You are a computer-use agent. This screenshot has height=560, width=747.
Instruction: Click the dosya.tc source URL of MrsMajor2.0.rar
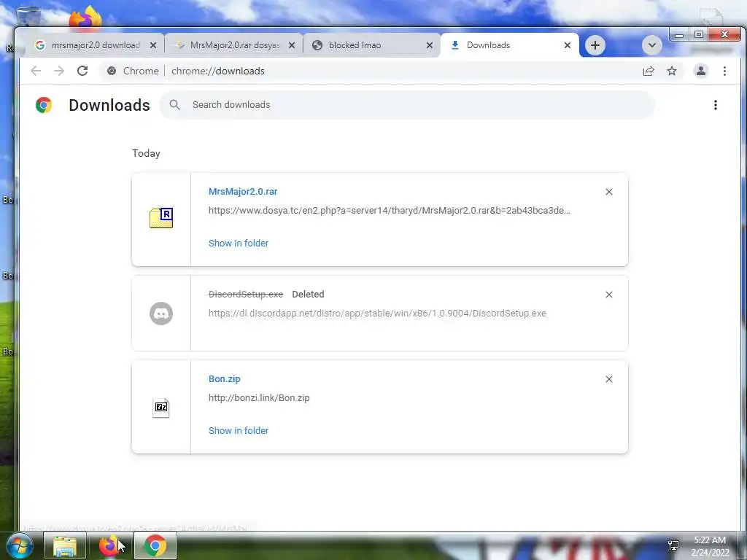point(390,211)
